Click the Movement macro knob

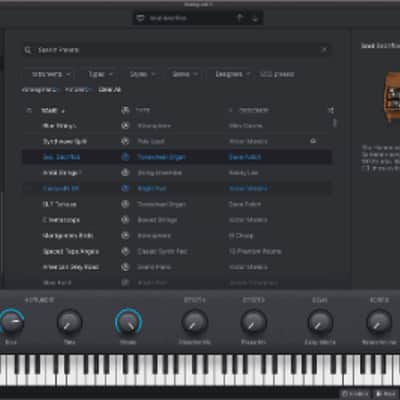(128, 322)
